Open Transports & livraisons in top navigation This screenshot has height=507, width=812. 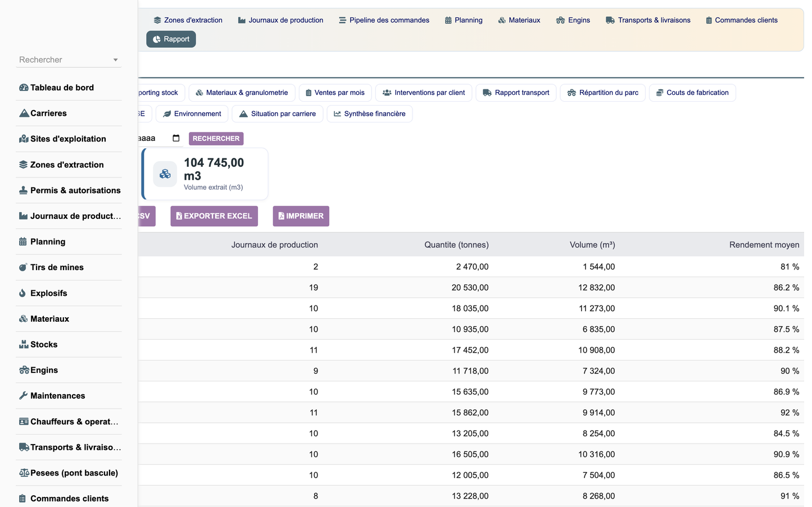click(x=648, y=20)
